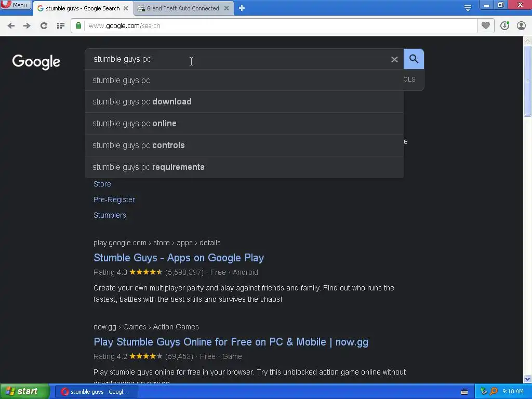This screenshot has height=399, width=532.
Task: Clear the search text with X
Action: coord(394,59)
